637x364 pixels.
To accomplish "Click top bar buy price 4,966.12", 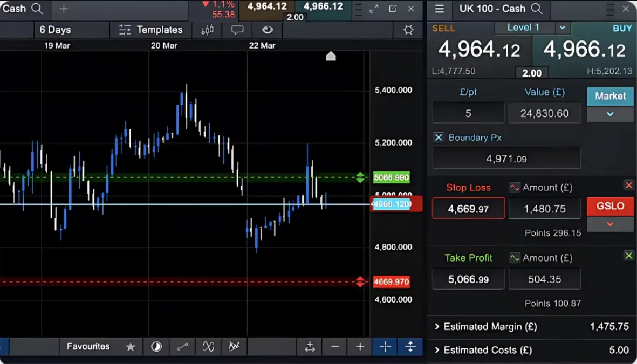I will point(323,6).
